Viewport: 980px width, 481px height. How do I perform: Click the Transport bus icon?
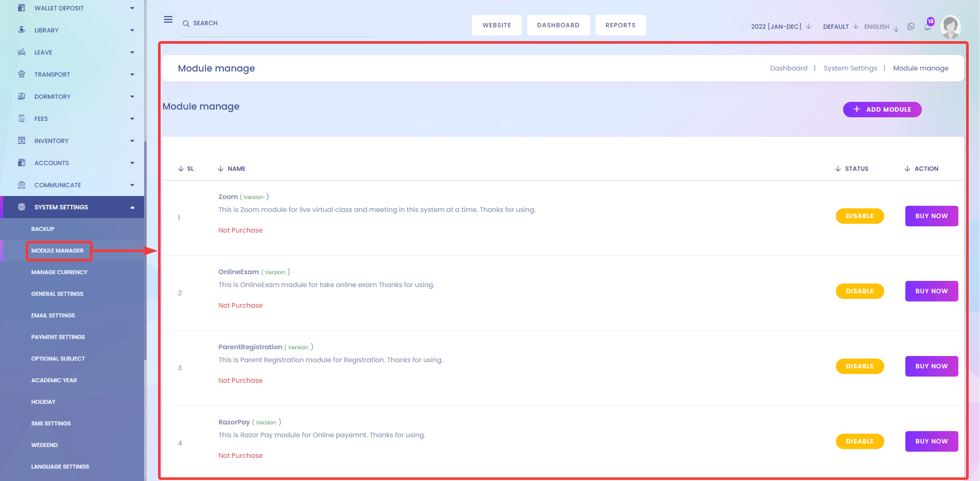[x=22, y=75]
